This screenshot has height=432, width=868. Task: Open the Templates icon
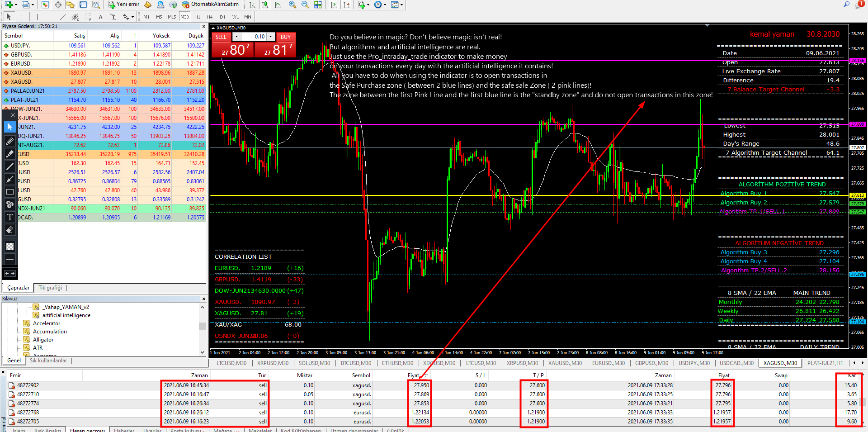coord(395,5)
